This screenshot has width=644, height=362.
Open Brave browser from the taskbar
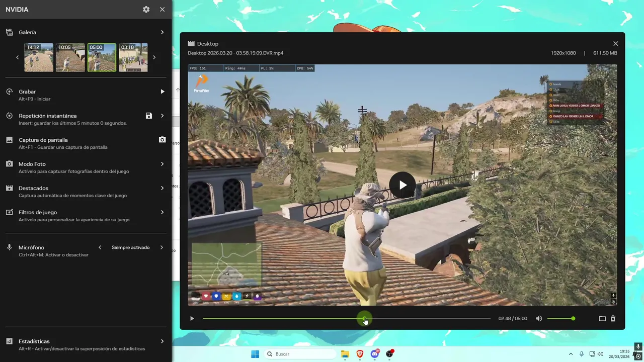point(360,354)
